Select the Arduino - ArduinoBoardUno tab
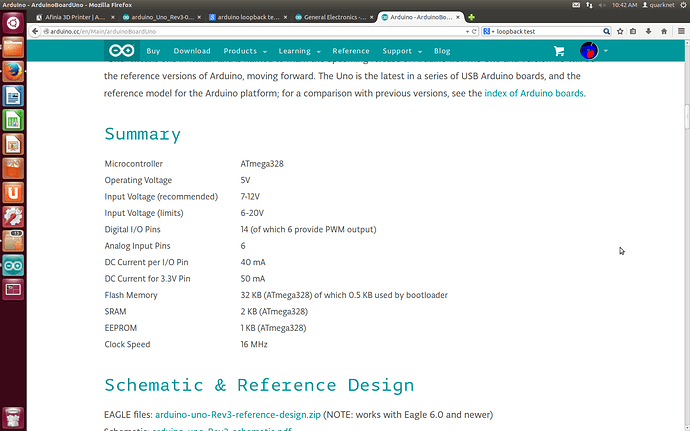690x431 pixels. [420, 17]
